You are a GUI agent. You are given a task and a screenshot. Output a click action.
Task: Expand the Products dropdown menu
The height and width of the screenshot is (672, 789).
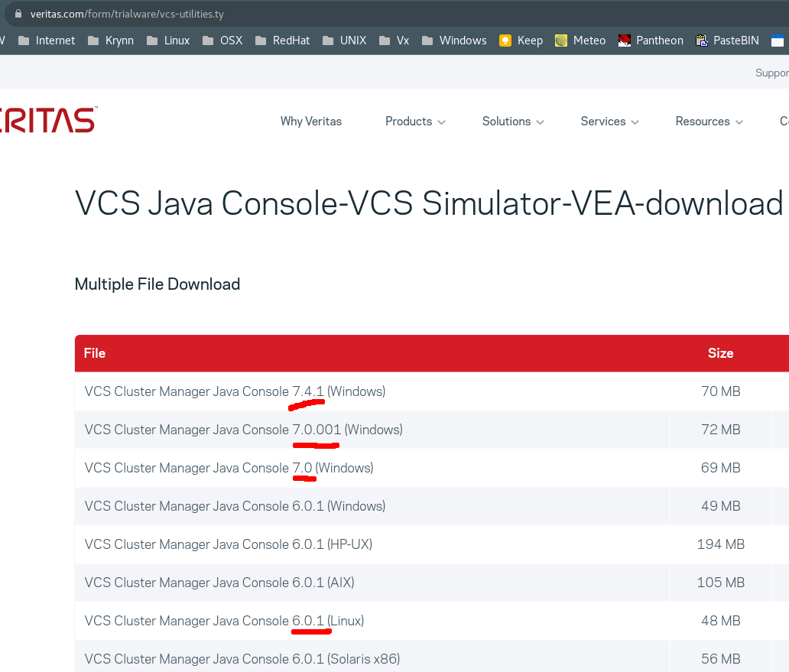click(415, 122)
